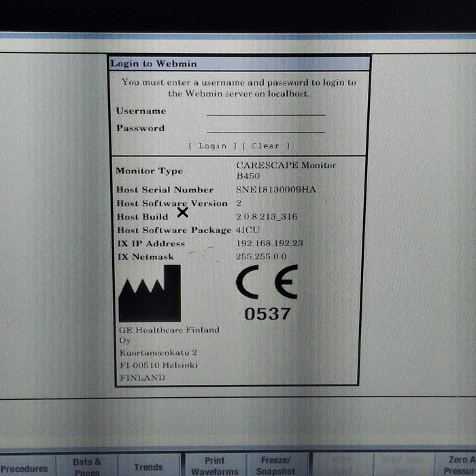Click the 'Username' label
This screenshot has height=476, width=476.
[141, 111]
